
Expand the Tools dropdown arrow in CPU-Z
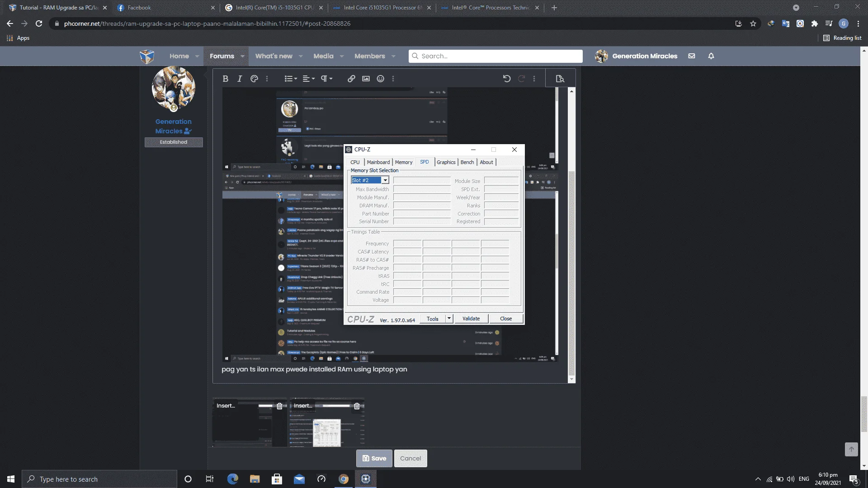tap(449, 319)
